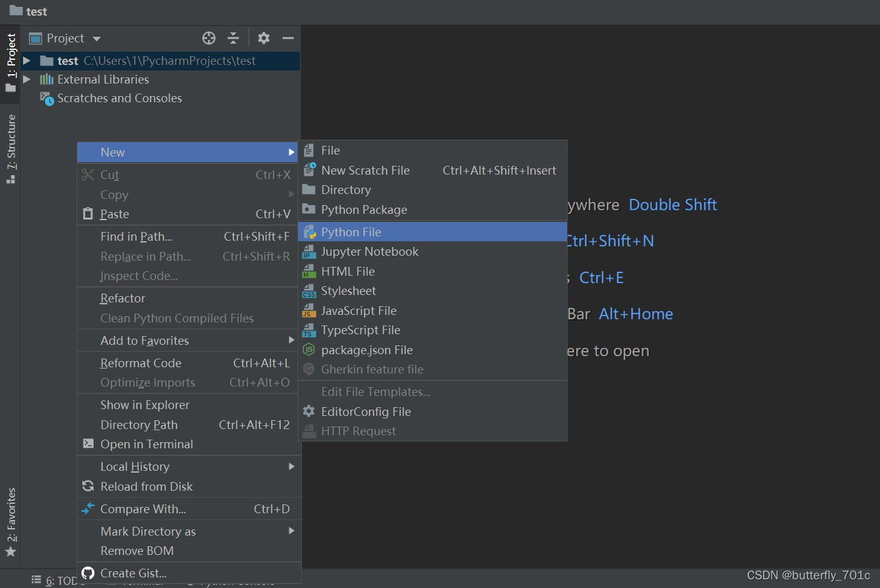Image resolution: width=880 pixels, height=588 pixels.
Task: Create a new TypeScript File
Action: click(432, 330)
